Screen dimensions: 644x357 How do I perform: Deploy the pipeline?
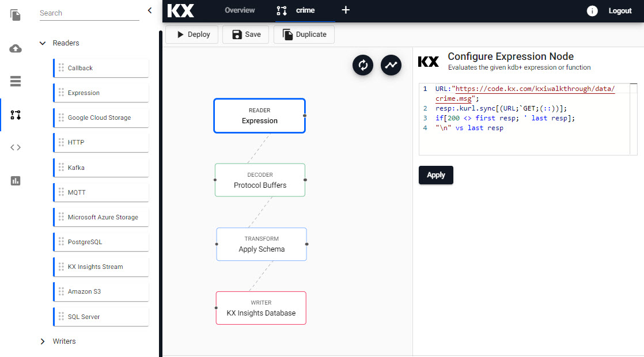click(x=192, y=35)
